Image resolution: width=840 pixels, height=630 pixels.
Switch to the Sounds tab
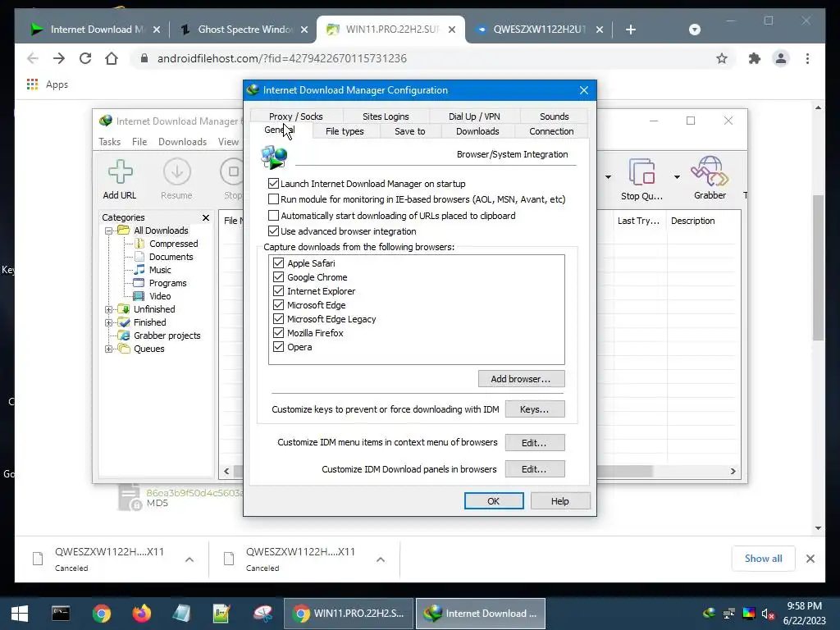pyautogui.click(x=554, y=116)
